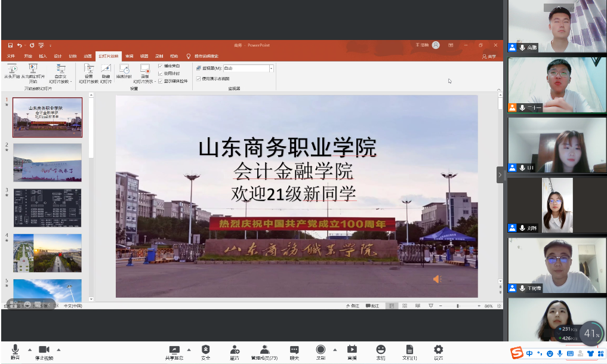
Task: Toggle Play Narrations (播放旁白) checkbox
Action: point(160,66)
